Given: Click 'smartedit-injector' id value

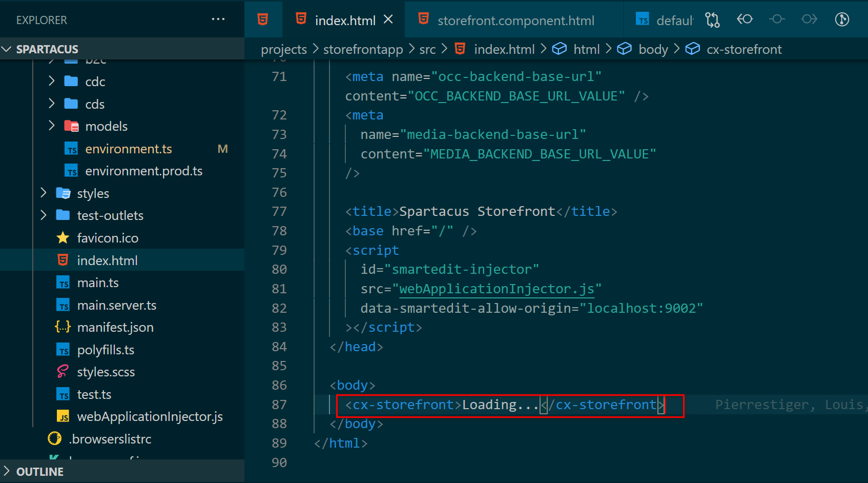Looking at the screenshot, I should point(461,269).
